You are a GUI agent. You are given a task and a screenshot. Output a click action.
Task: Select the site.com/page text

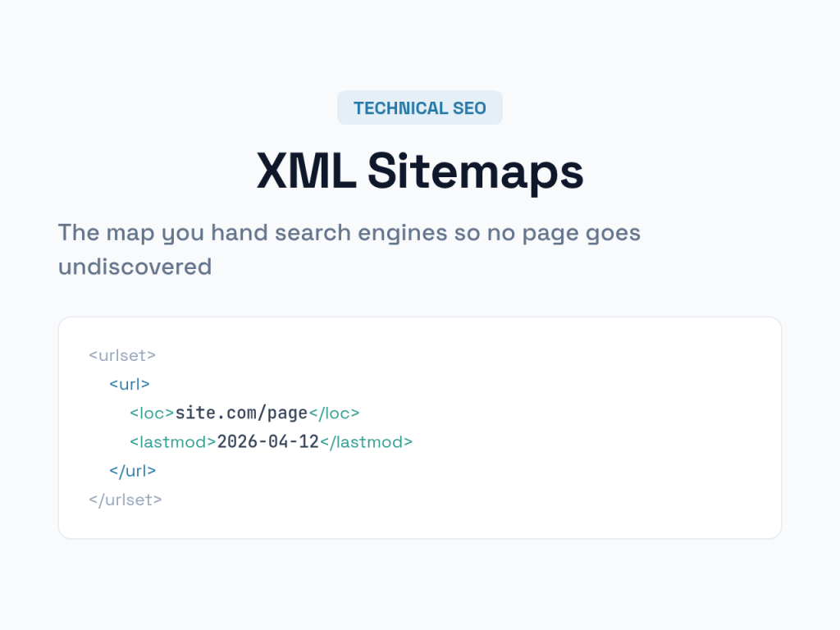coord(242,413)
